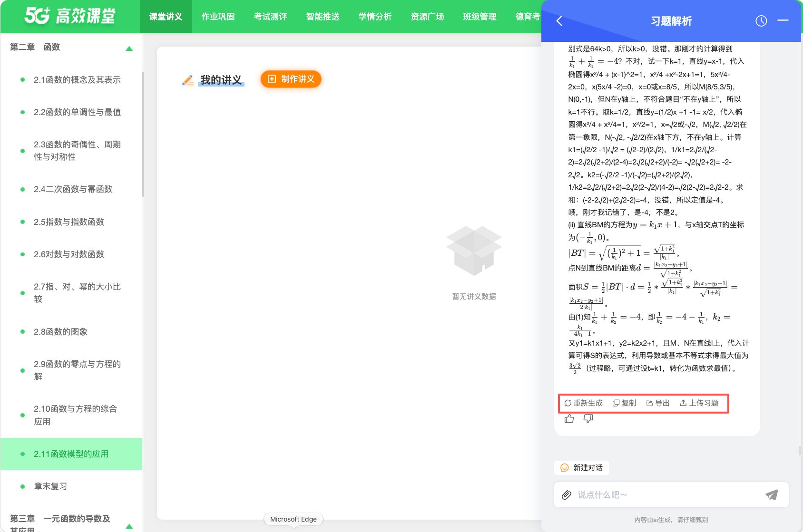Click the sidebar vertical scrollbar

(143, 135)
